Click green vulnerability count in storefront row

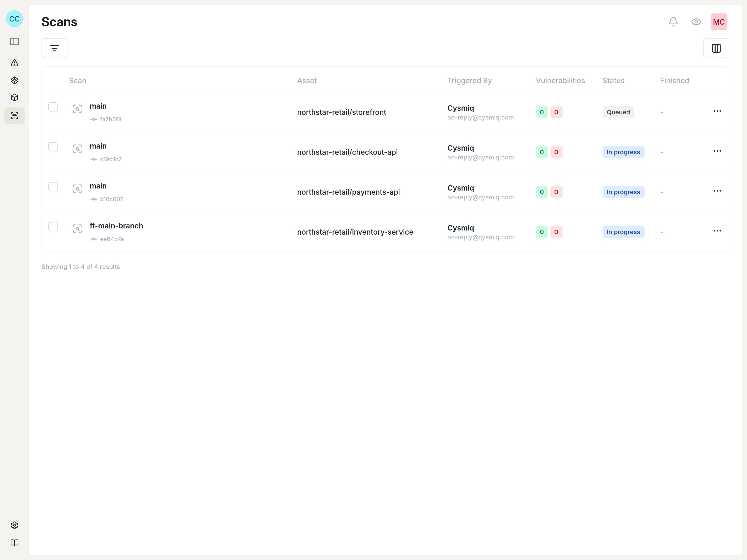[x=542, y=112]
